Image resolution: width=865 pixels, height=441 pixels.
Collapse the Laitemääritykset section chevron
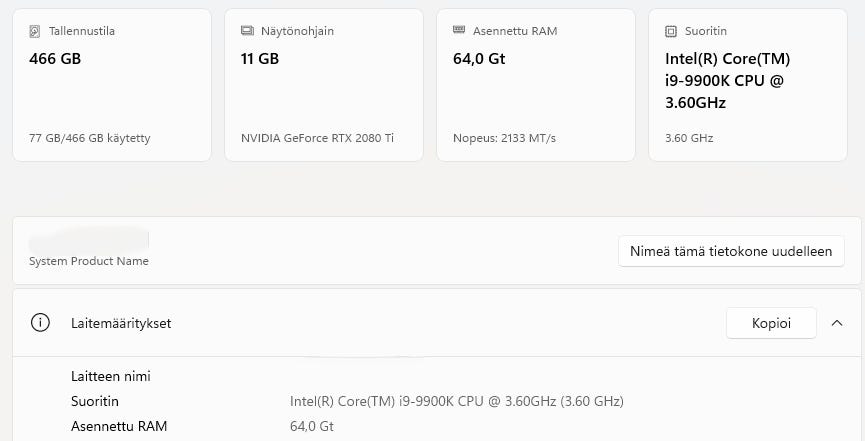tap(837, 323)
